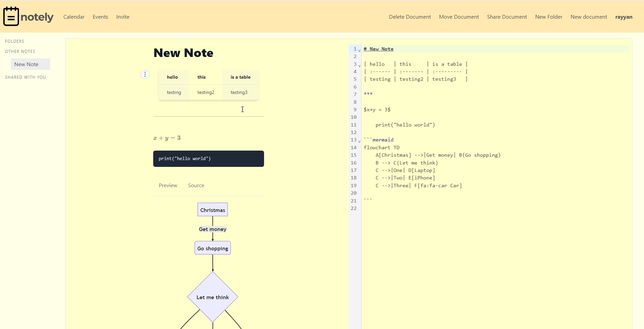644x329 pixels.
Task: Click the OTHER NOTES sidebar heading
Action: click(20, 52)
